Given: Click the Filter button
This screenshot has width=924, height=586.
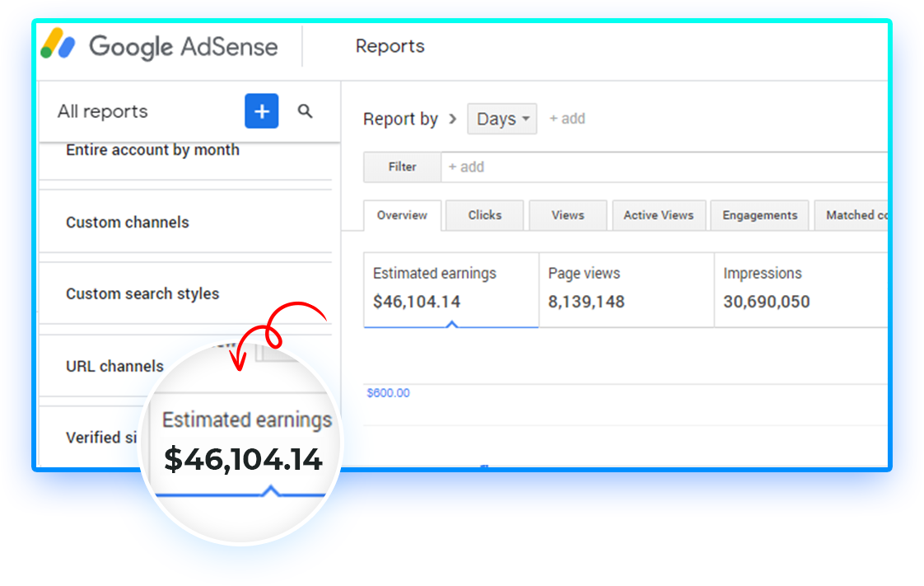Looking at the screenshot, I should pos(403,166).
